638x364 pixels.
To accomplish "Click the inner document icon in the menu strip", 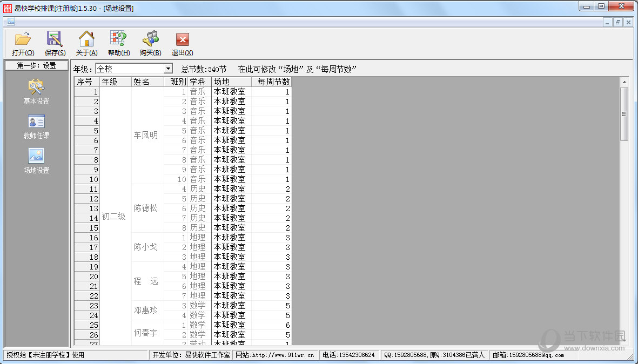I will 11,22.
